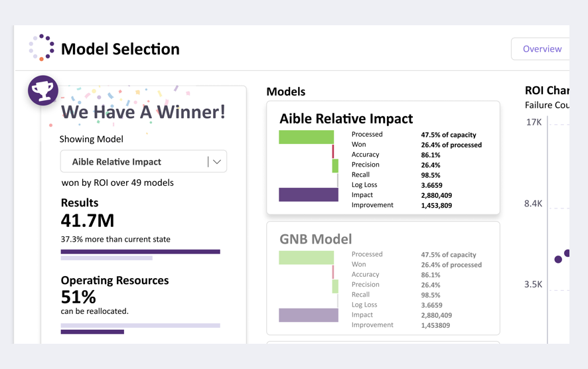
Task: Click the green Processed bar in Aible card
Action: pyautogui.click(x=307, y=137)
